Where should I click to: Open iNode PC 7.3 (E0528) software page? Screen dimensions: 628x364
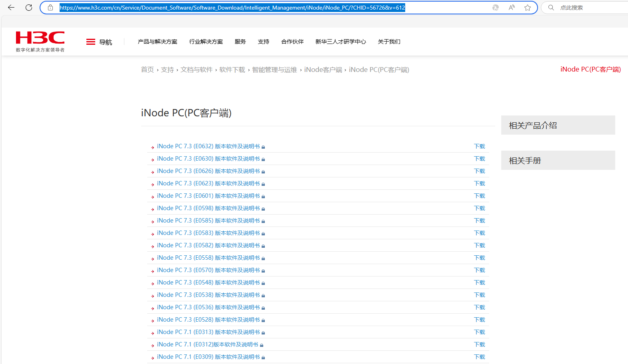tap(208, 320)
